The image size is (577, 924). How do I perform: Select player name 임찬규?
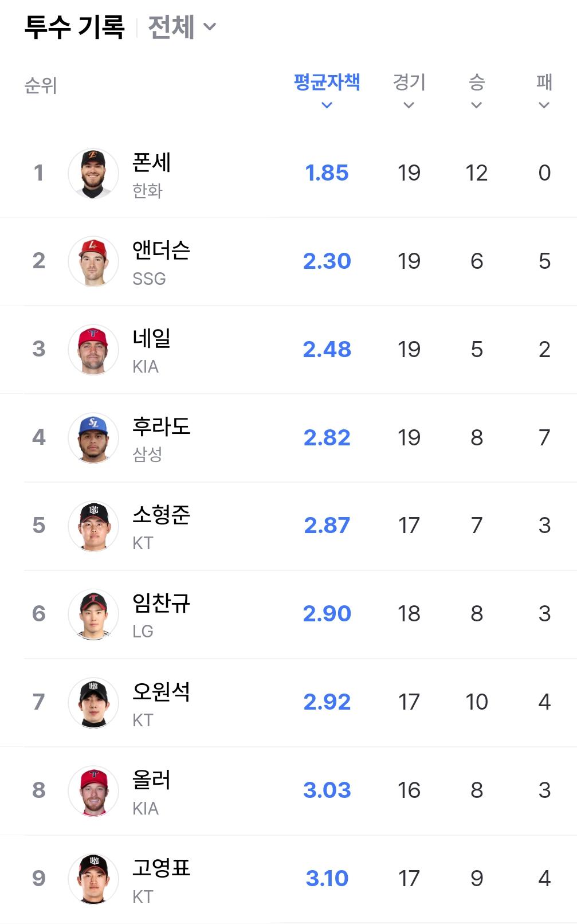pyautogui.click(x=161, y=603)
